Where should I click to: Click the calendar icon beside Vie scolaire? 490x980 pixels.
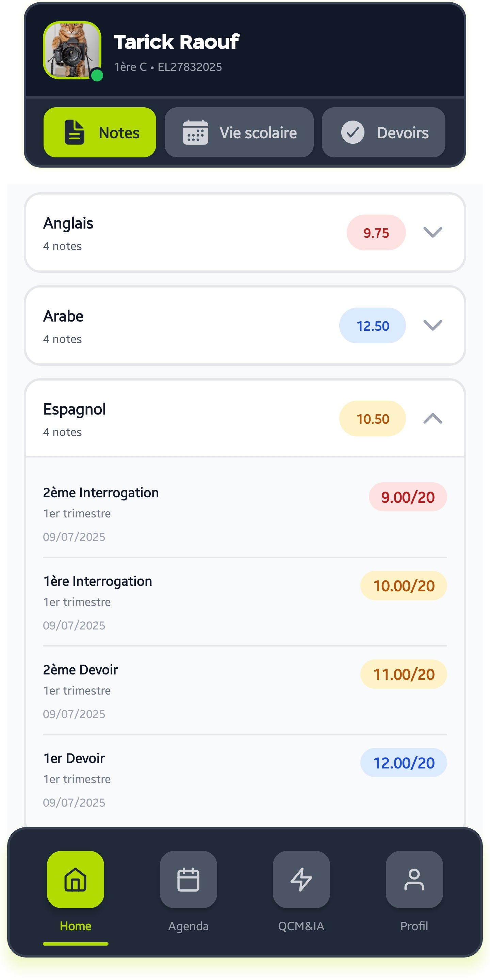point(195,133)
